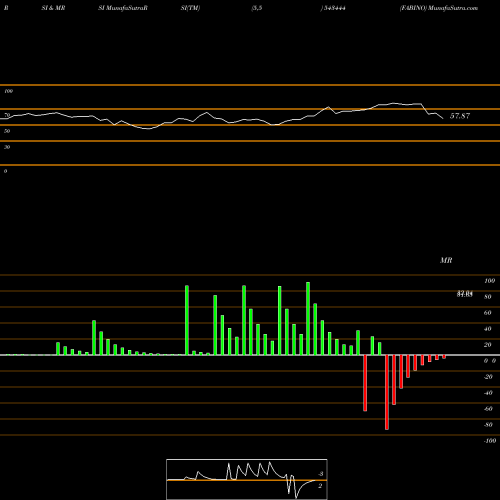The width and height of the screenshot is (500, 500).
Task: Click the MR axis label -80
Action: (x=488, y=425)
